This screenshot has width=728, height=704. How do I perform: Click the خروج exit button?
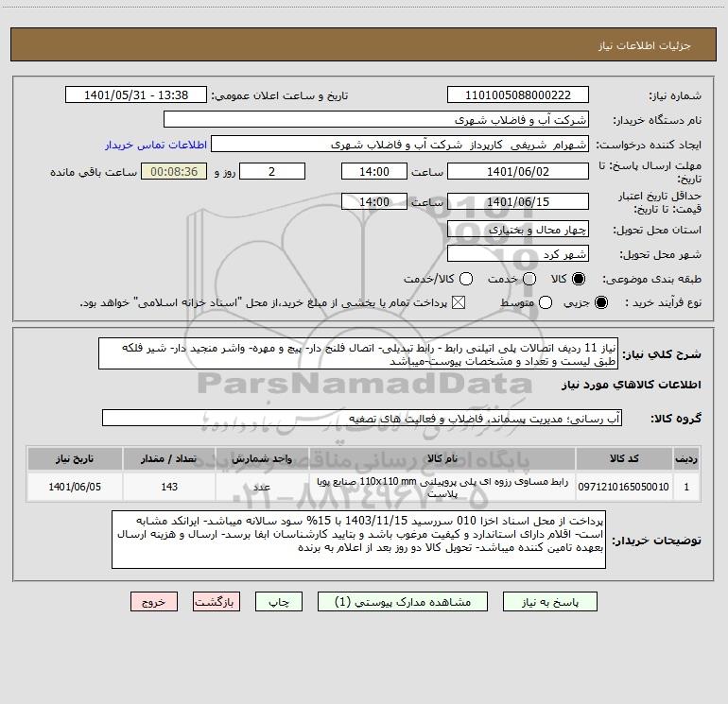[x=154, y=602]
